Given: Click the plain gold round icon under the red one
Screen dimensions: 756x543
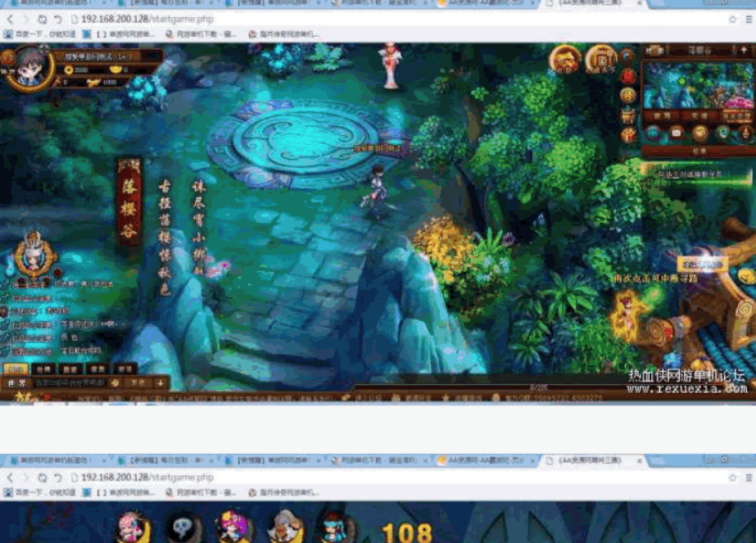Looking at the screenshot, I should (627, 96).
